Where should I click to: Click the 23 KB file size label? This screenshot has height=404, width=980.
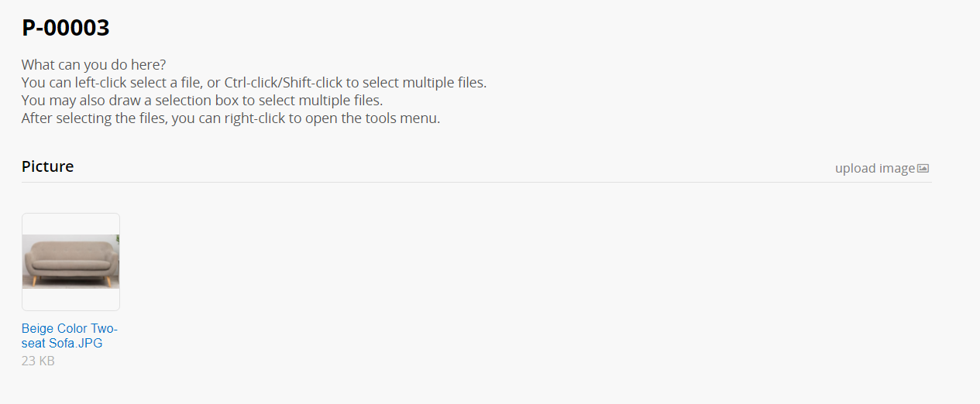[x=38, y=361]
